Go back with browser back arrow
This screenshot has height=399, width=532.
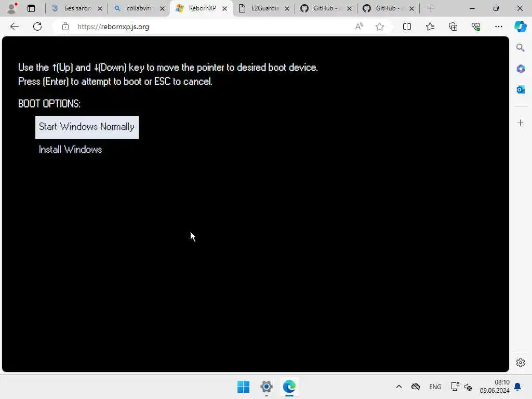point(14,26)
